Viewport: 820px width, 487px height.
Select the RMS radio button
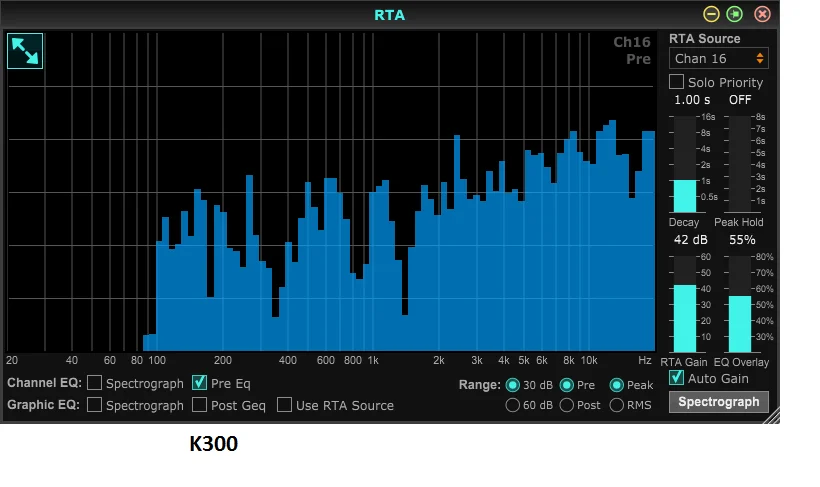(x=617, y=405)
